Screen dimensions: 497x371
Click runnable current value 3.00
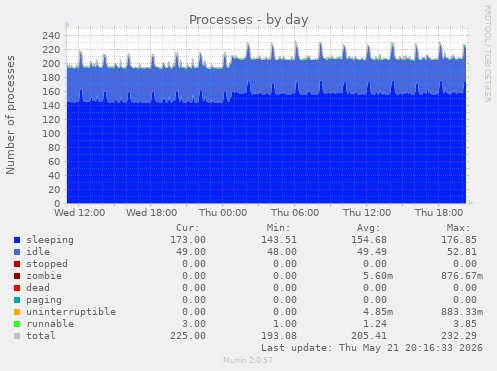[x=194, y=324]
